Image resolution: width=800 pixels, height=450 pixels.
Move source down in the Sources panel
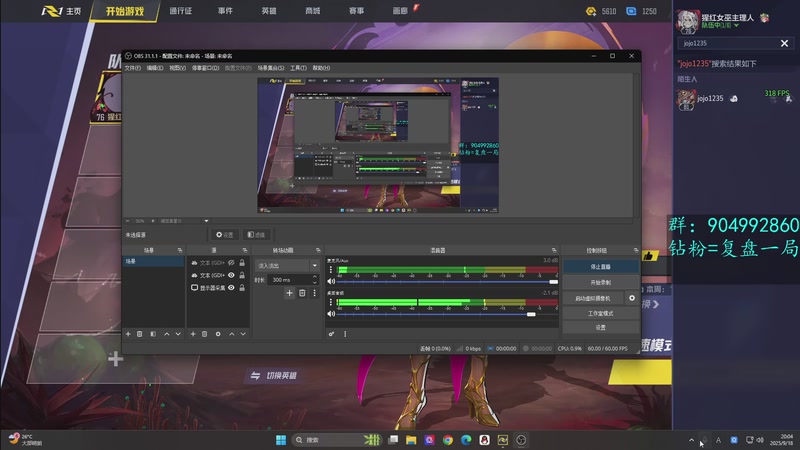click(243, 334)
